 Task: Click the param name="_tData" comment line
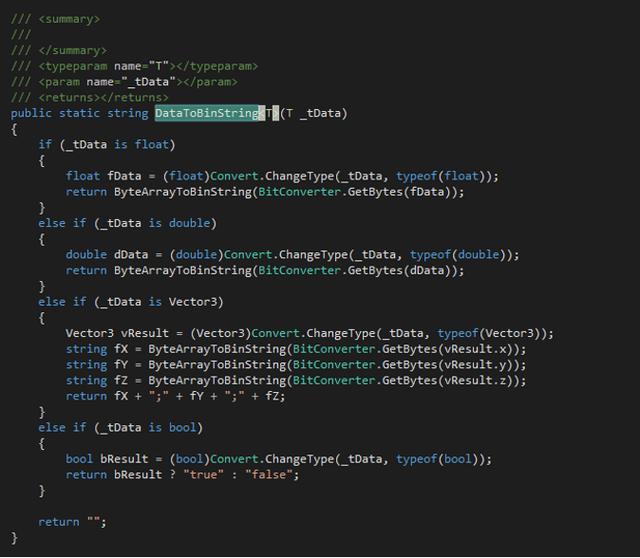coord(124,82)
